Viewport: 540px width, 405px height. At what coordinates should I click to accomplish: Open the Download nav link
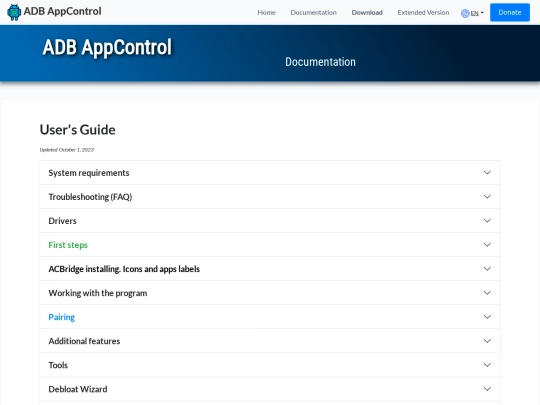click(x=367, y=13)
